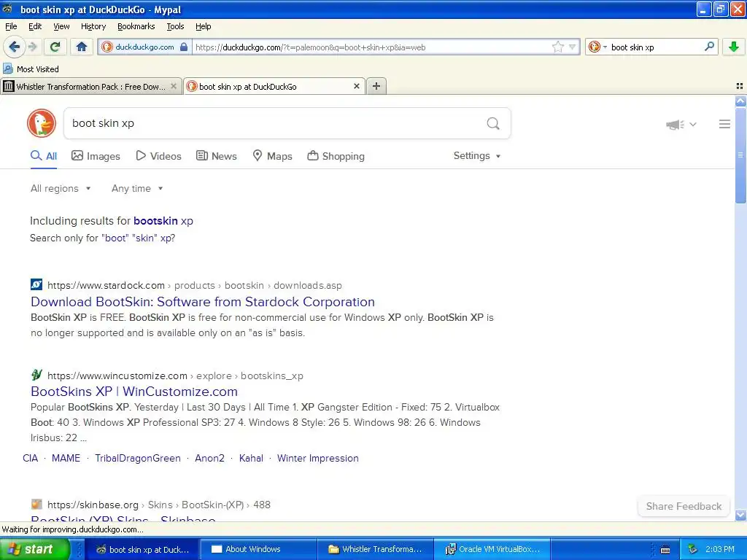Switch to Maps search results
747x560 pixels.
coord(272,156)
